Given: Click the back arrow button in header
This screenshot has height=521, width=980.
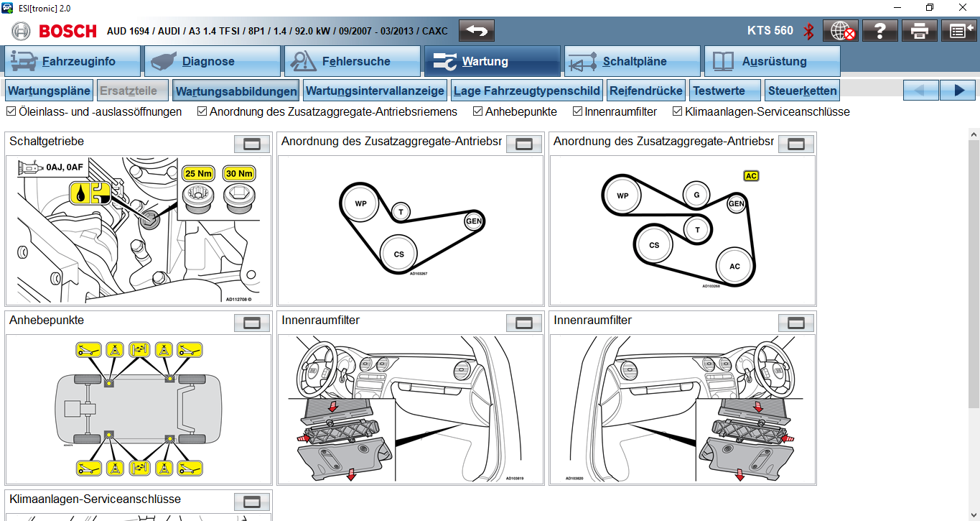Looking at the screenshot, I should click(477, 31).
